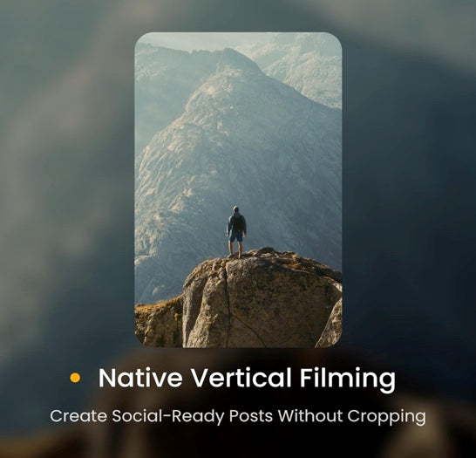The height and width of the screenshot is (458, 476).
Task: Click the orange bullet dot before the heading
Action: (75, 378)
